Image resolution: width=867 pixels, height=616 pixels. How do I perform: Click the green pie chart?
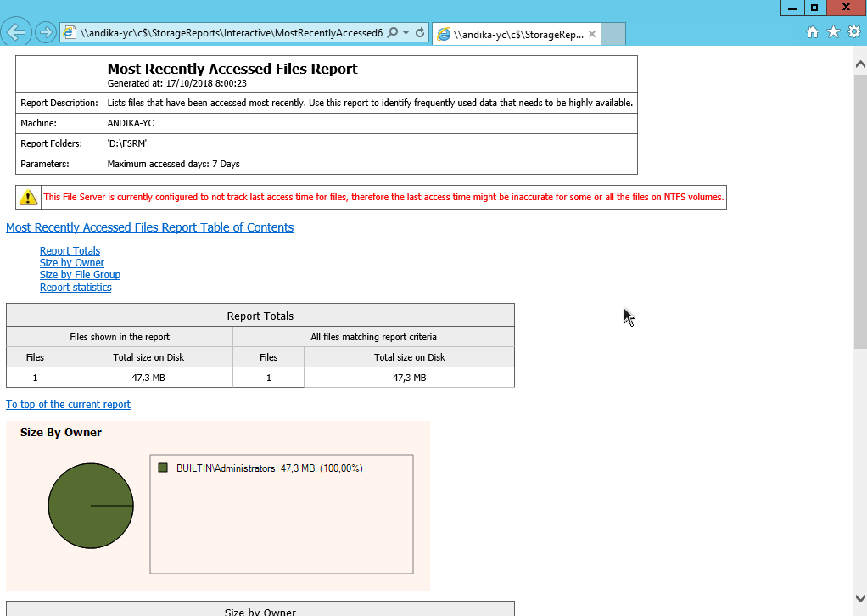coord(90,505)
